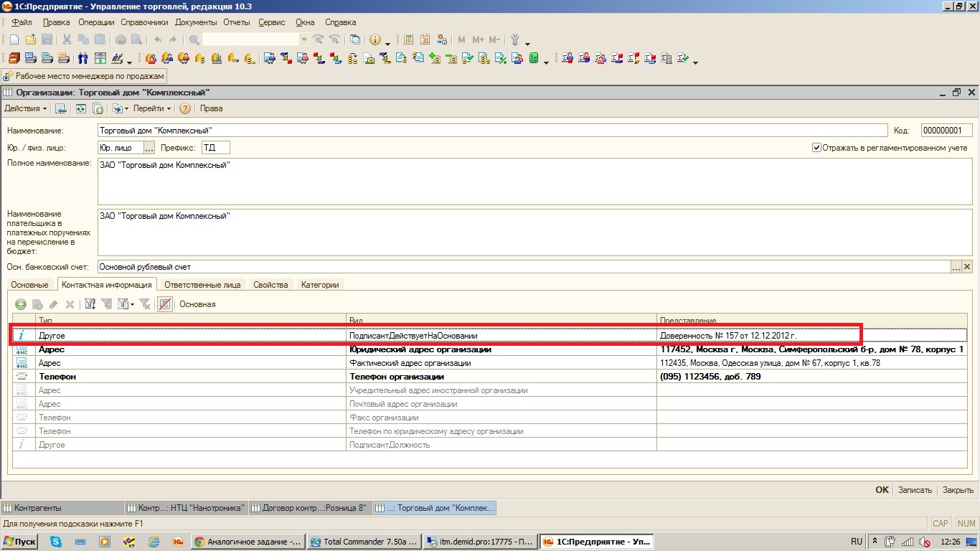Open the Отчеты menu
This screenshot has height=551, width=980.
pyautogui.click(x=236, y=22)
